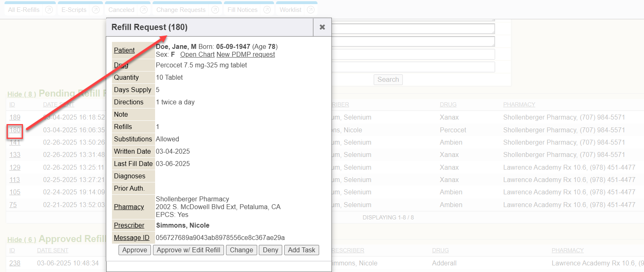Deny the refill request
The height and width of the screenshot is (272, 644).
270,250
